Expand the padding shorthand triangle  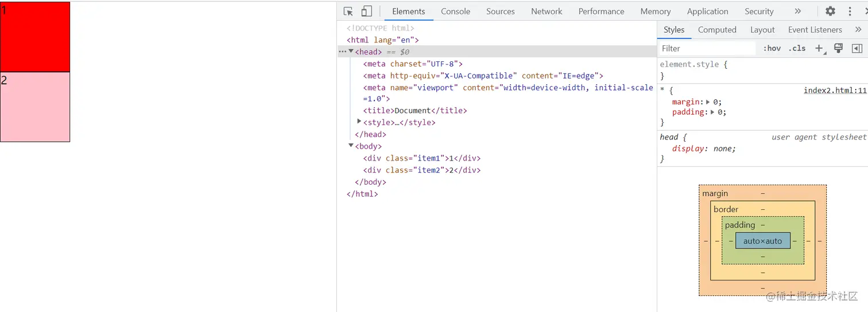[714, 112]
